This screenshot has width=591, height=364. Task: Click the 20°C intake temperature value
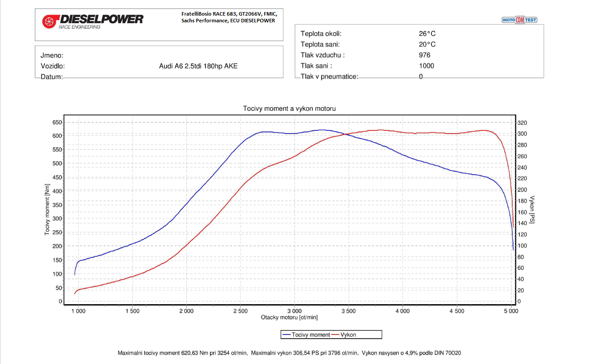[427, 44]
